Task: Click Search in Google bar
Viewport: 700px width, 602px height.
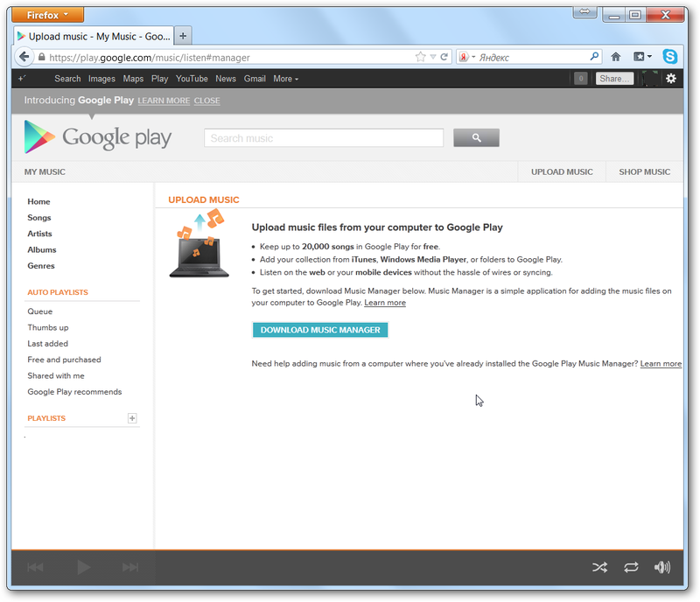Action: 67,79
